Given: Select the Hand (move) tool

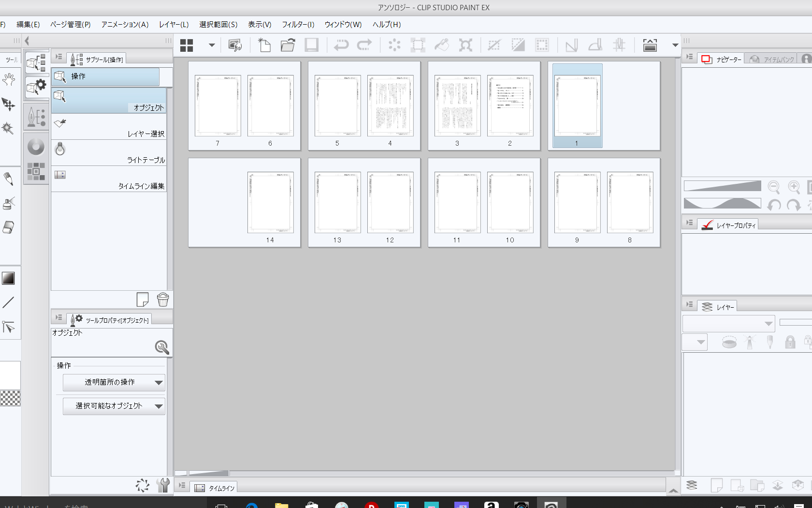Looking at the screenshot, I should (x=9, y=79).
